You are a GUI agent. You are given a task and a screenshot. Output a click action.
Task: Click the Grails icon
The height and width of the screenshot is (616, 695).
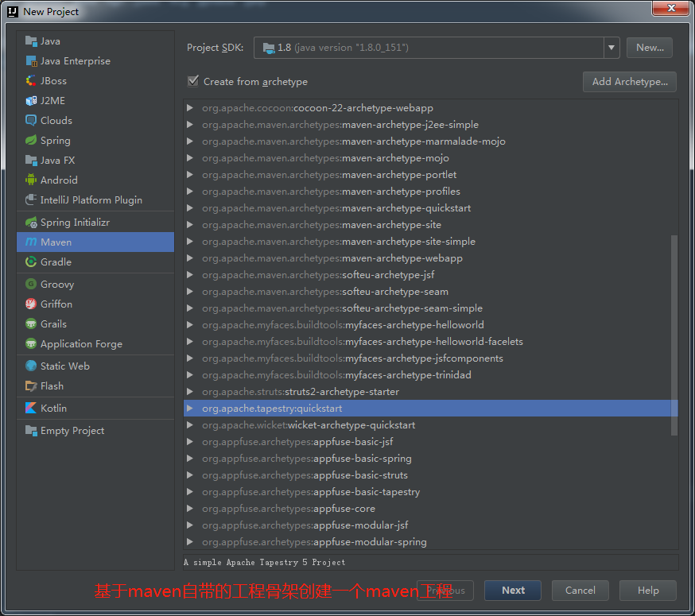pos(31,324)
